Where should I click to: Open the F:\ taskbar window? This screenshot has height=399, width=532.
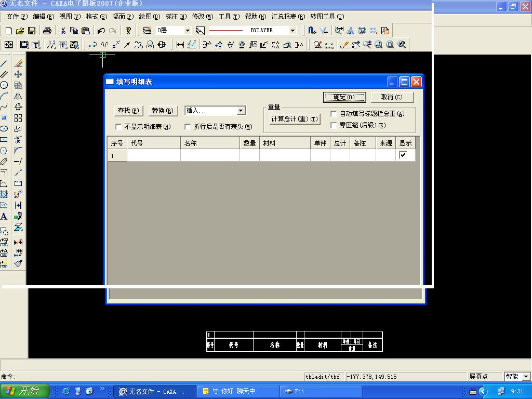321,391
